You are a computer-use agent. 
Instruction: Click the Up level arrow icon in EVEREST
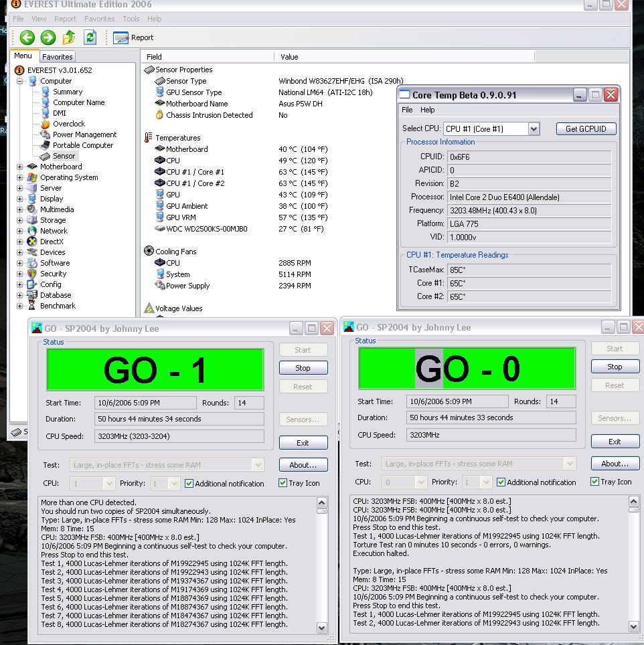69,37
